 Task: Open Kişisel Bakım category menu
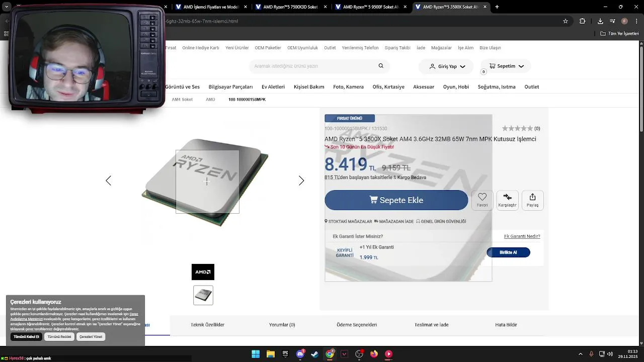309,87
